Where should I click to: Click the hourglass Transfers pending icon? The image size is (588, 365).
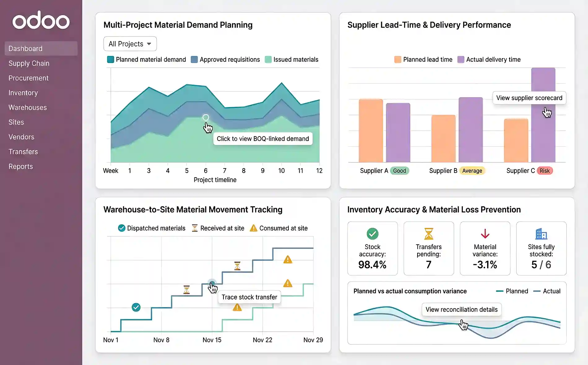coord(429,234)
